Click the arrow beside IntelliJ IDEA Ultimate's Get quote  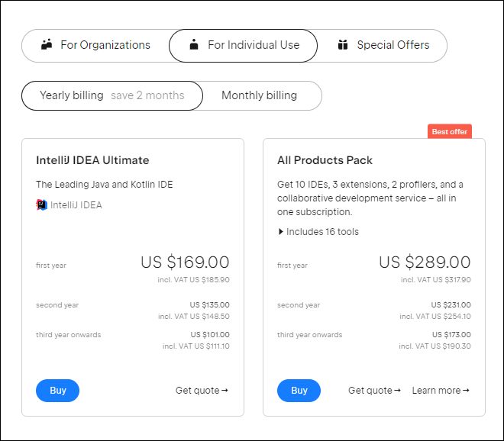[225, 391]
